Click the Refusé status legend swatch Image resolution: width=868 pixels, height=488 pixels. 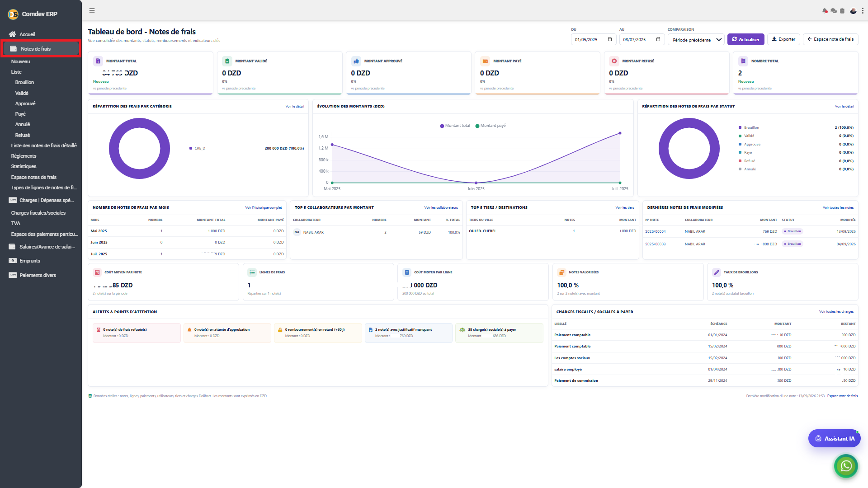(740, 161)
